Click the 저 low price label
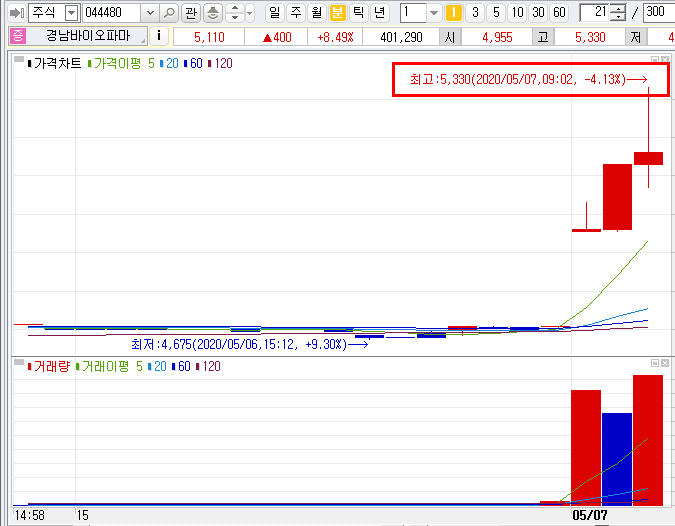Screen dimensions: 675x526 [636, 37]
